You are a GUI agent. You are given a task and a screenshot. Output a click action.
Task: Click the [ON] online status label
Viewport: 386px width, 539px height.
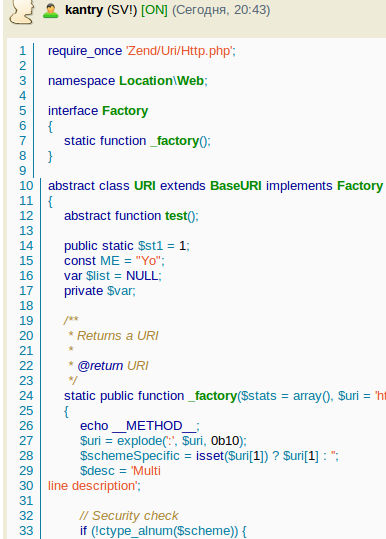coord(154,10)
